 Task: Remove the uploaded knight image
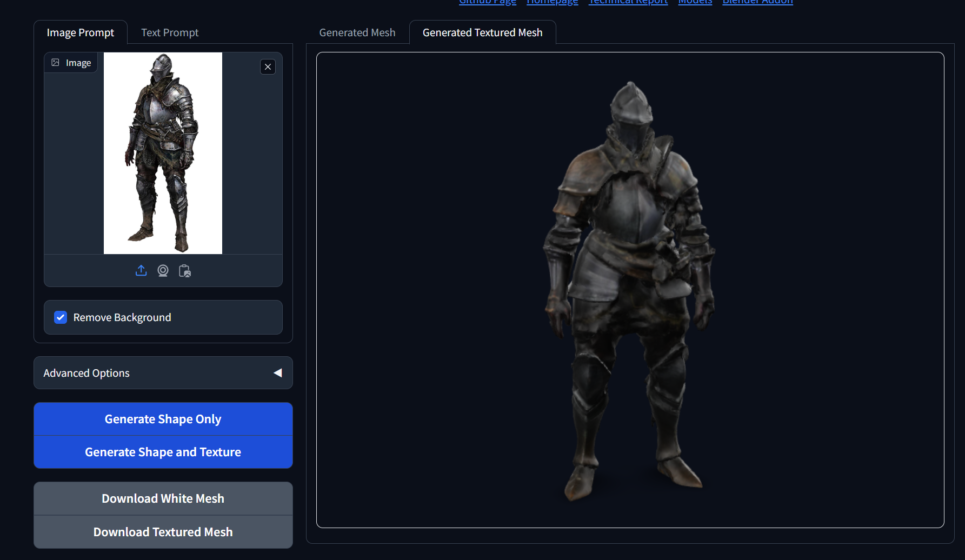point(268,66)
